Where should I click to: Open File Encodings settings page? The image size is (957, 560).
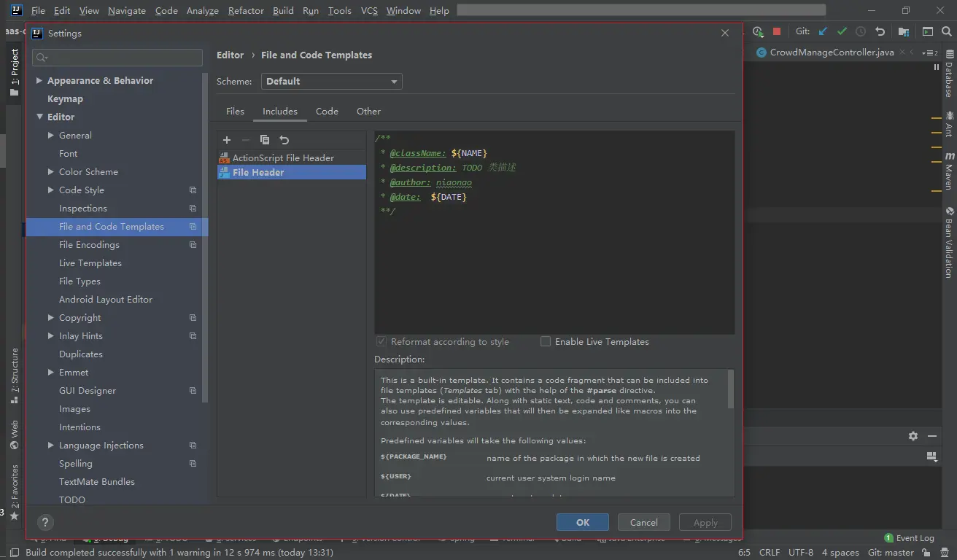pyautogui.click(x=89, y=245)
